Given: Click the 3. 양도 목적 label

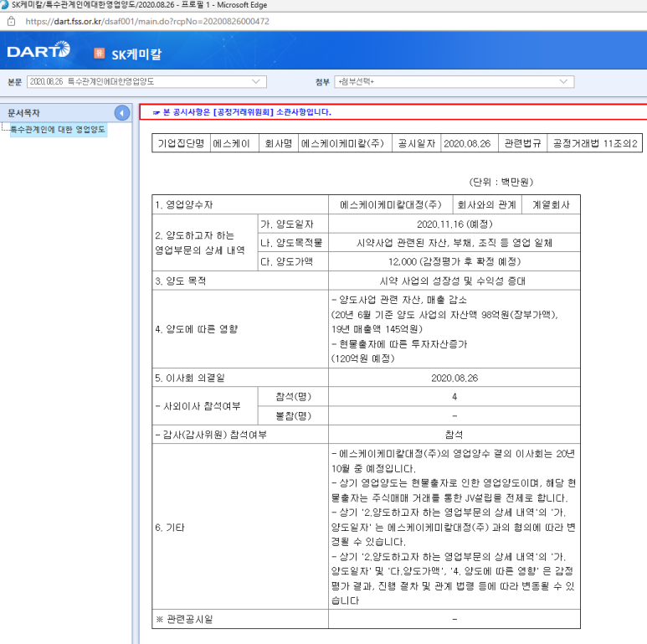Looking at the screenshot, I should 181,281.
